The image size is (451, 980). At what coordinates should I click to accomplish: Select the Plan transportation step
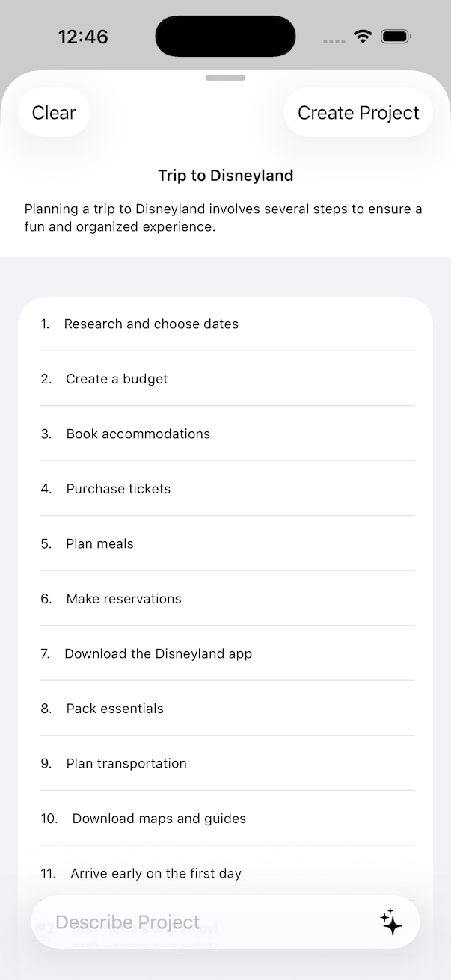[x=126, y=763]
